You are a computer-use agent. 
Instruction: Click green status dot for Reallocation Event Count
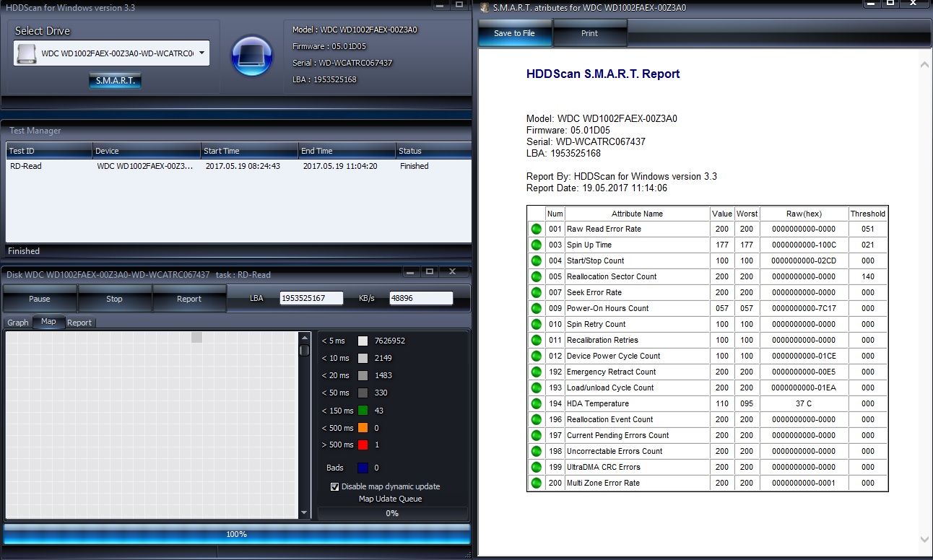click(536, 419)
